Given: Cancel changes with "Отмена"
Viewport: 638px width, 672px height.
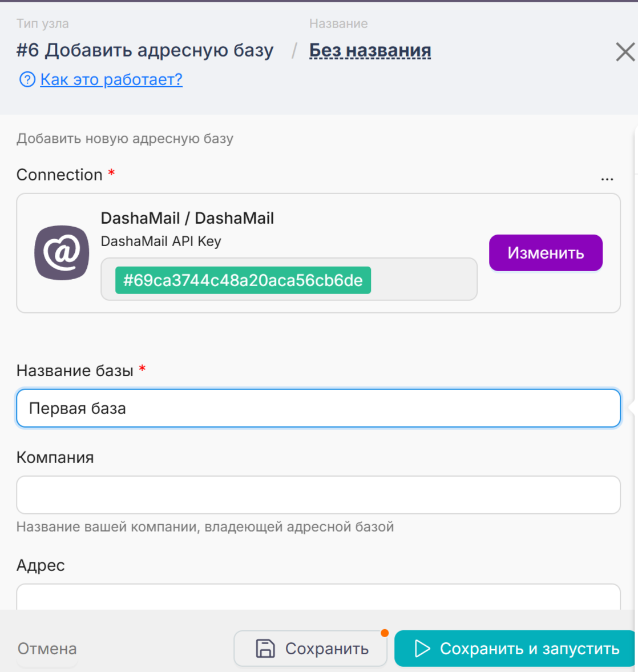Looking at the screenshot, I should [x=47, y=649].
